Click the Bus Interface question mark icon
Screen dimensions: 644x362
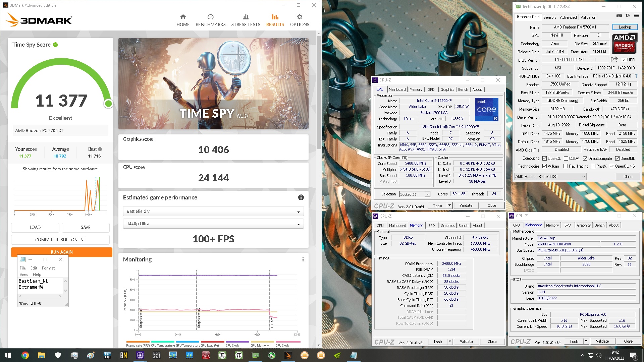(x=636, y=76)
